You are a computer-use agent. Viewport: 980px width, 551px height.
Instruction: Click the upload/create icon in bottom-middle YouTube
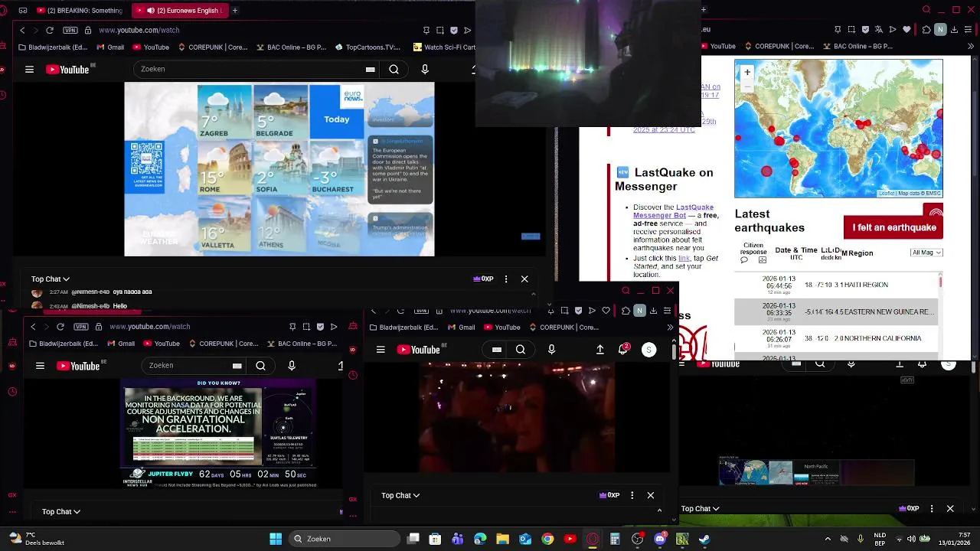click(600, 350)
